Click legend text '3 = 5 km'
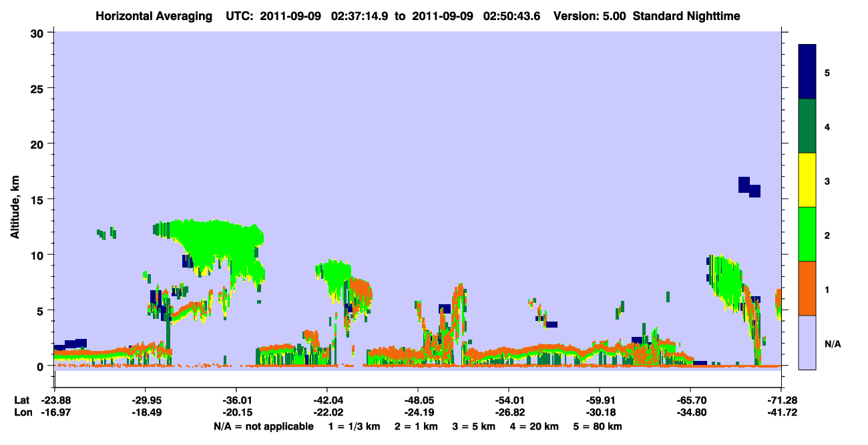 coord(476,426)
